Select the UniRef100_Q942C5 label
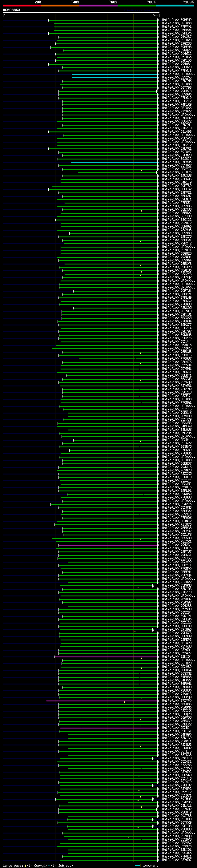This screenshot has height=868, width=197. tap(176, 504)
